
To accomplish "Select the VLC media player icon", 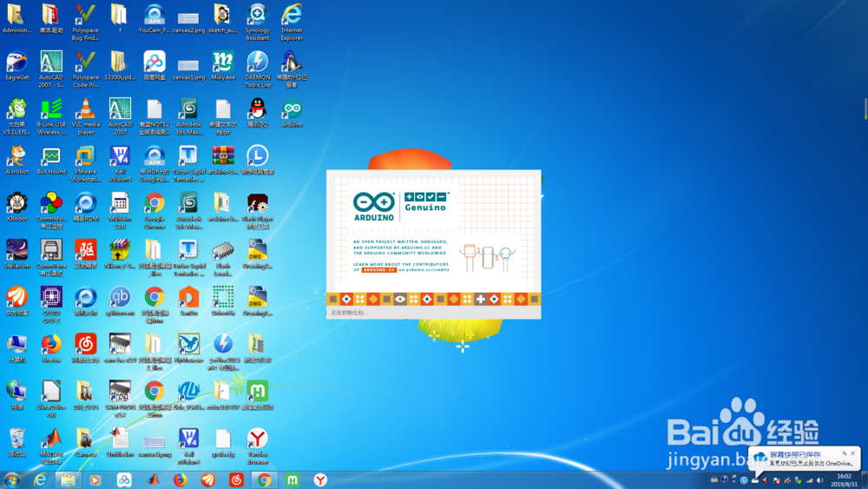I will pos(85,117).
